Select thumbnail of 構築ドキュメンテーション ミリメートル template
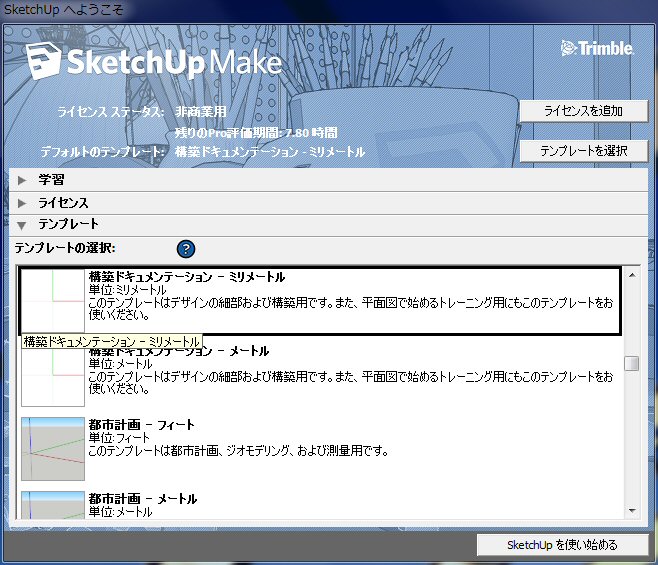The height and width of the screenshot is (565, 658). pos(53,301)
